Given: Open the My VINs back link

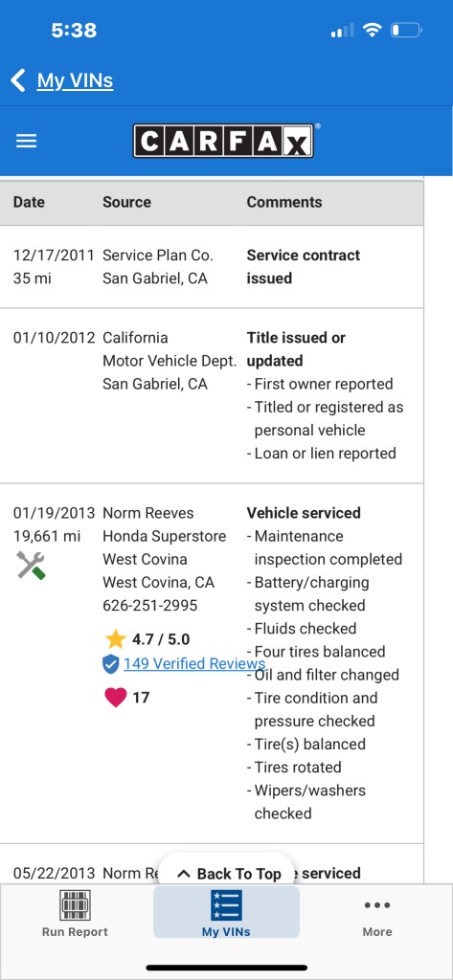Looking at the screenshot, I should (x=75, y=80).
